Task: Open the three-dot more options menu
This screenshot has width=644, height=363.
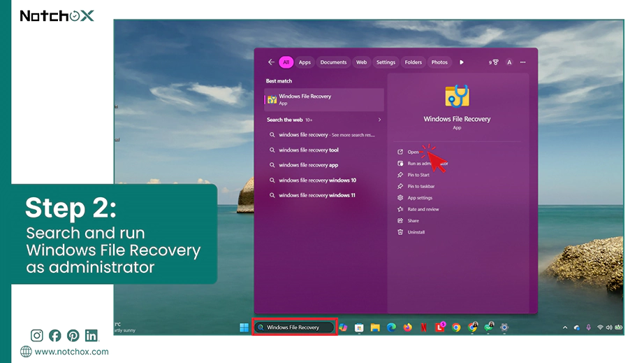Action: [523, 62]
